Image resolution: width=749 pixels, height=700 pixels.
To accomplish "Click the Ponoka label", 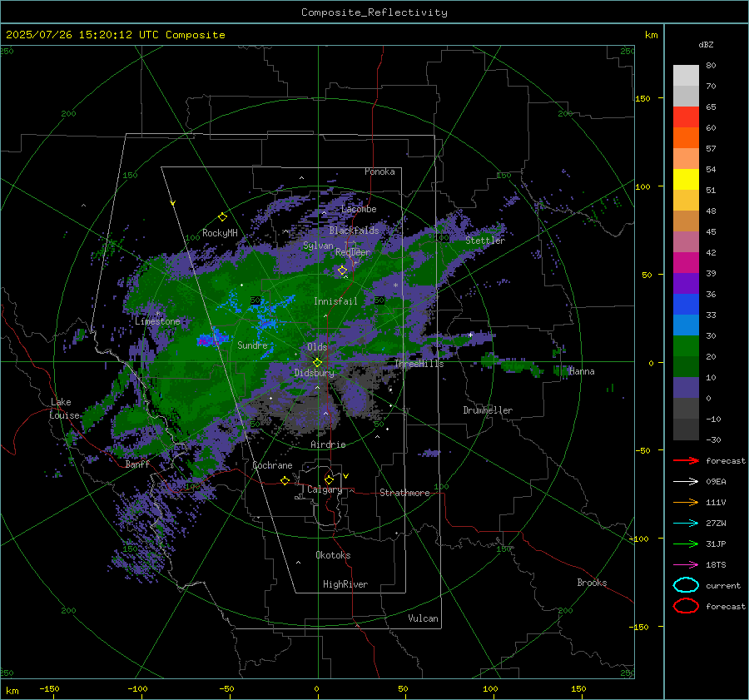I will coord(379,171).
